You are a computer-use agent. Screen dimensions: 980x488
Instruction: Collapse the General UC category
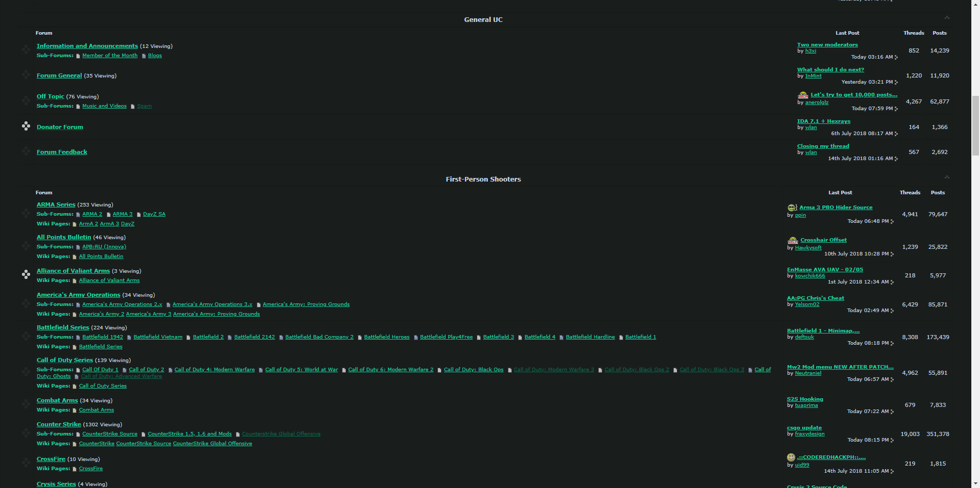coord(947,18)
